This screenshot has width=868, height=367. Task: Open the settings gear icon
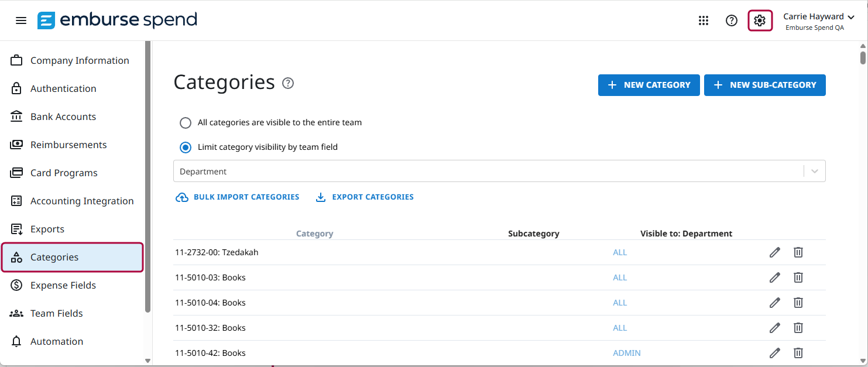point(760,20)
